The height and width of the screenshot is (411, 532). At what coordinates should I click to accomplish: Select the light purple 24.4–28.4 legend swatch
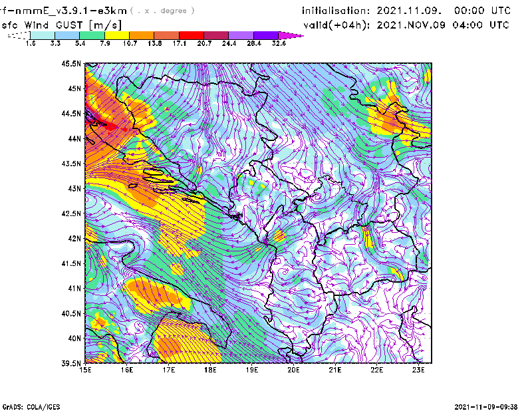[241, 35]
